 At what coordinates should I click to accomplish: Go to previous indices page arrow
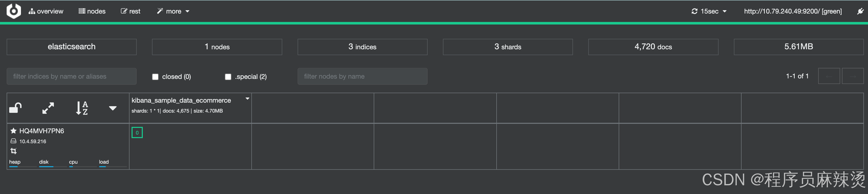click(829, 77)
